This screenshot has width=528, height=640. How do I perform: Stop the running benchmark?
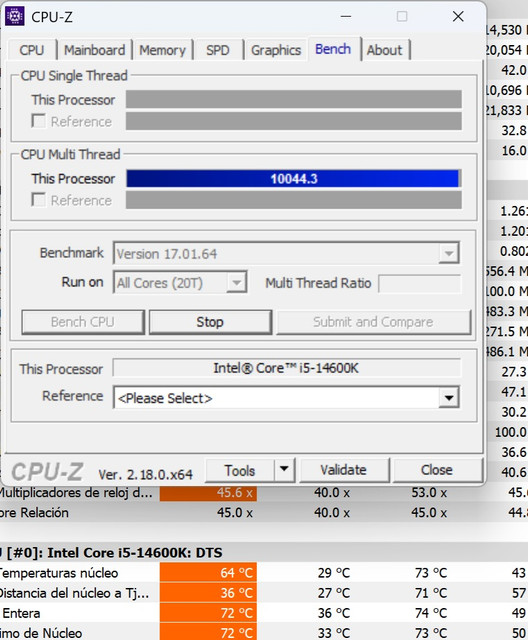pyautogui.click(x=210, y=322)
